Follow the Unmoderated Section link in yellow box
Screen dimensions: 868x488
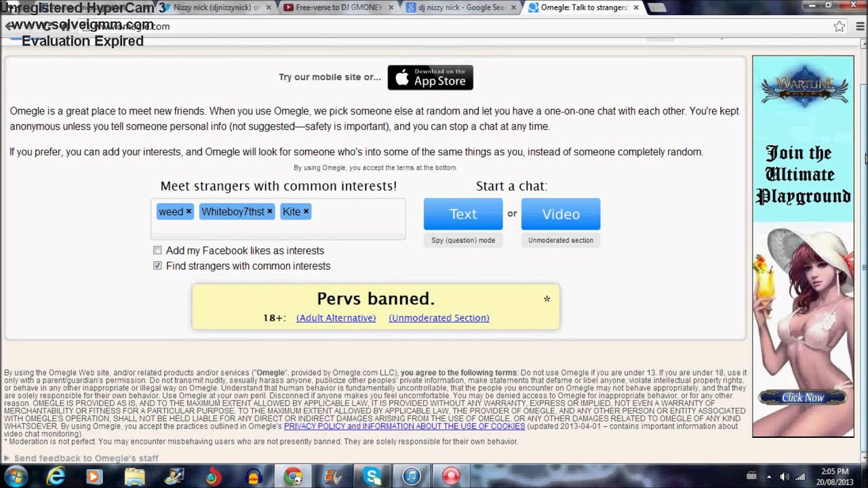[x=439, y=318]
